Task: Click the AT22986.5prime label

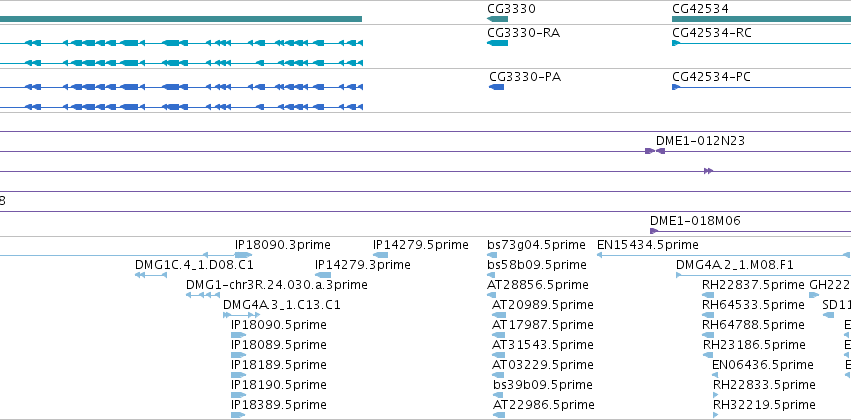Action: pyautogui.click(x=544, y=405)
